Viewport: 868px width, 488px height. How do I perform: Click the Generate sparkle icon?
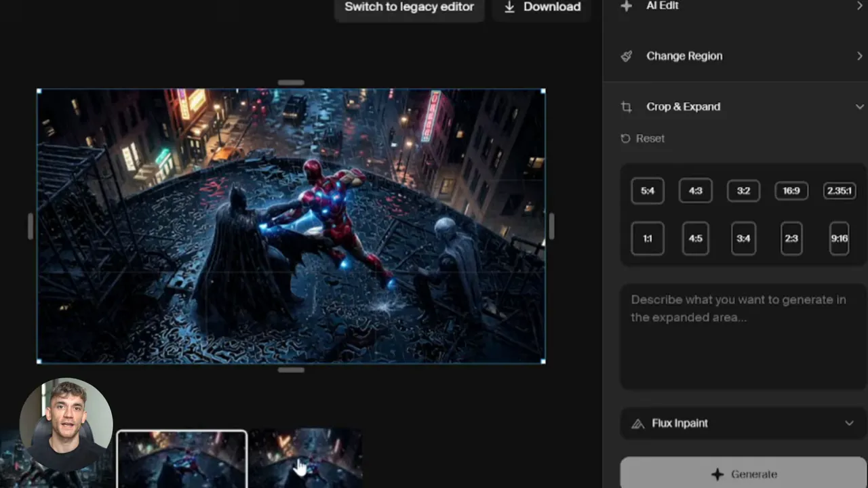(x=717, y=474)
